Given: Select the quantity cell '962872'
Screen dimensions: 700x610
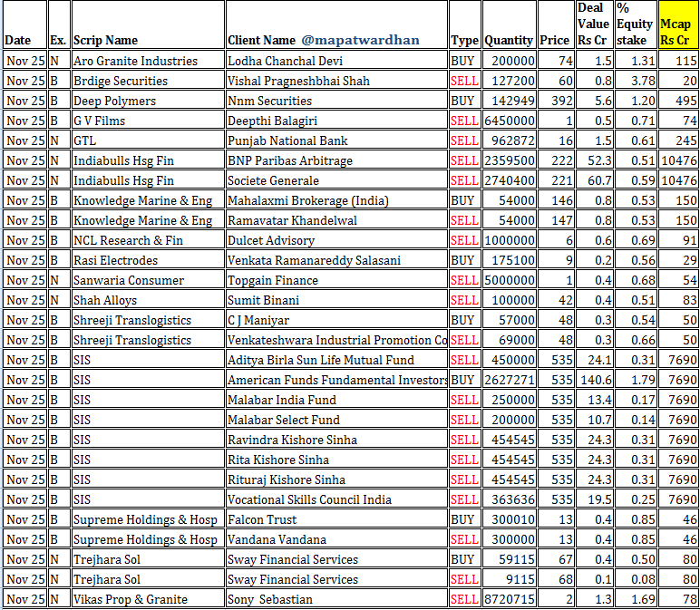Looking at the screenshot, I should click(509, 140).
